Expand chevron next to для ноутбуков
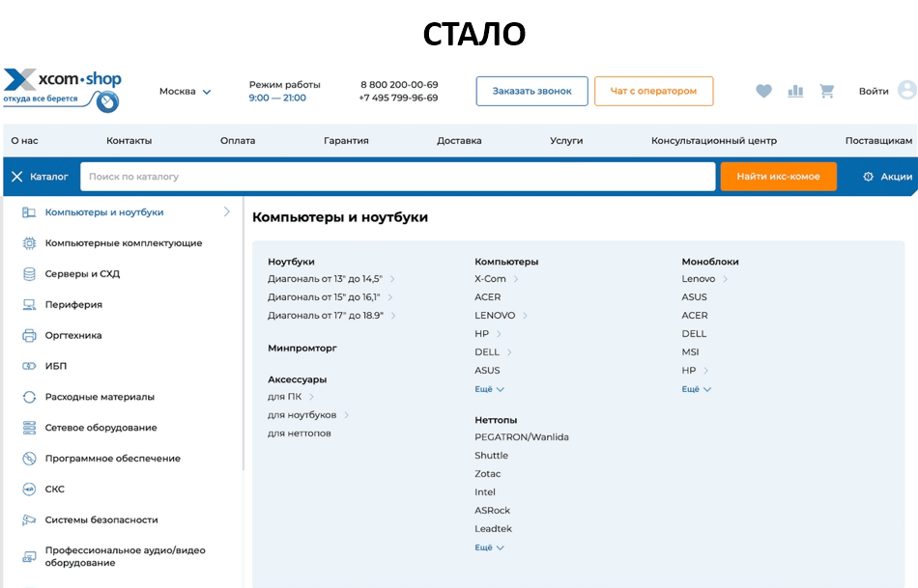918x588 pixels. pos(347,415)
